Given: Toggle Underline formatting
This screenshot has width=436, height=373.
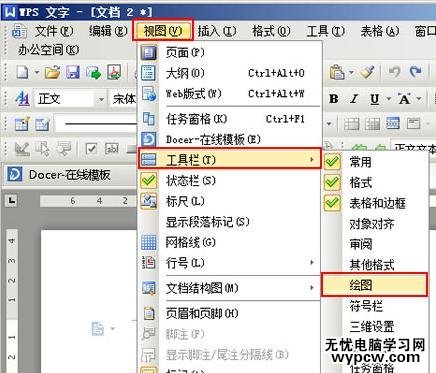Looking at the screenshot, I should [x=375, y=99].
